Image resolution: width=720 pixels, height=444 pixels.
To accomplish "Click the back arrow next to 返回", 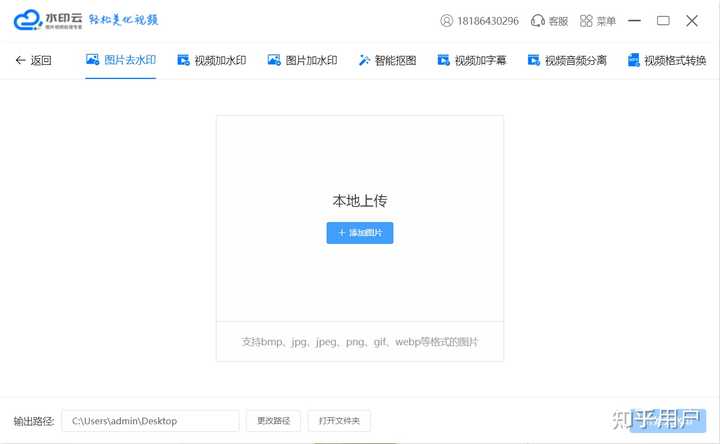I will (20, 60).
